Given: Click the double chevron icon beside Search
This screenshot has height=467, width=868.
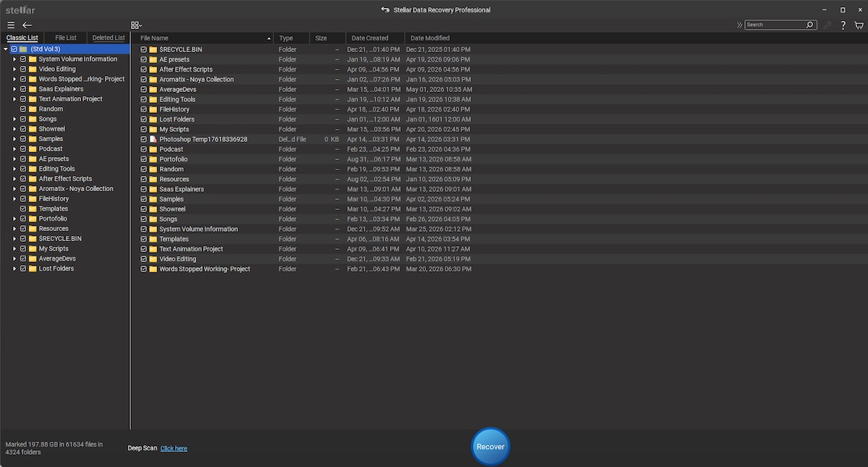Looking at the screenshot, I should click(x=739, y=25).
